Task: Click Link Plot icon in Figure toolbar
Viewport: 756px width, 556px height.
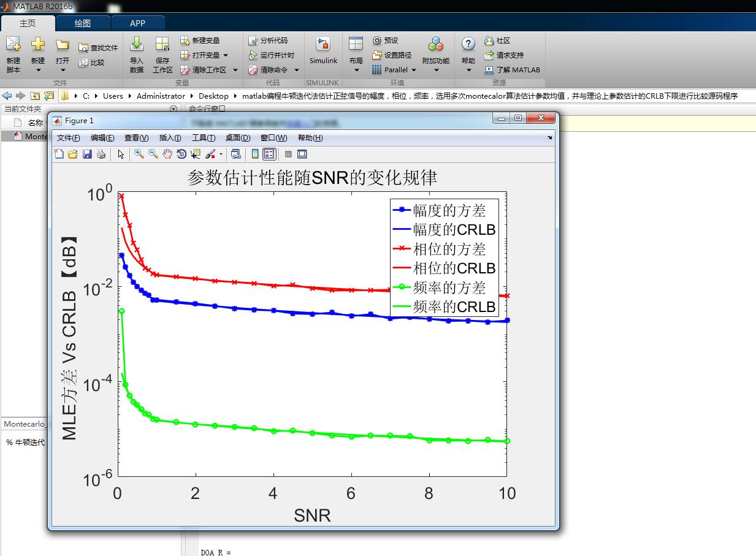Action: coord(235,154)
